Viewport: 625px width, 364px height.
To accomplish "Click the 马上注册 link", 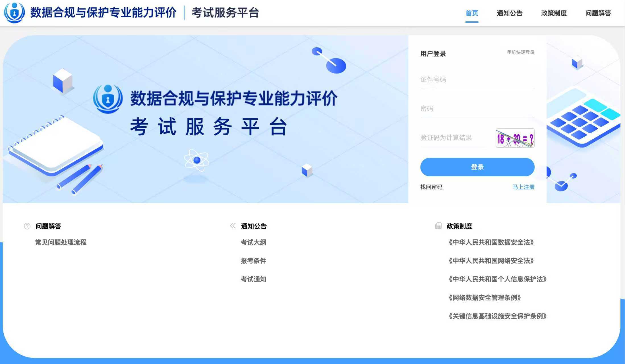I will (523, 187).
